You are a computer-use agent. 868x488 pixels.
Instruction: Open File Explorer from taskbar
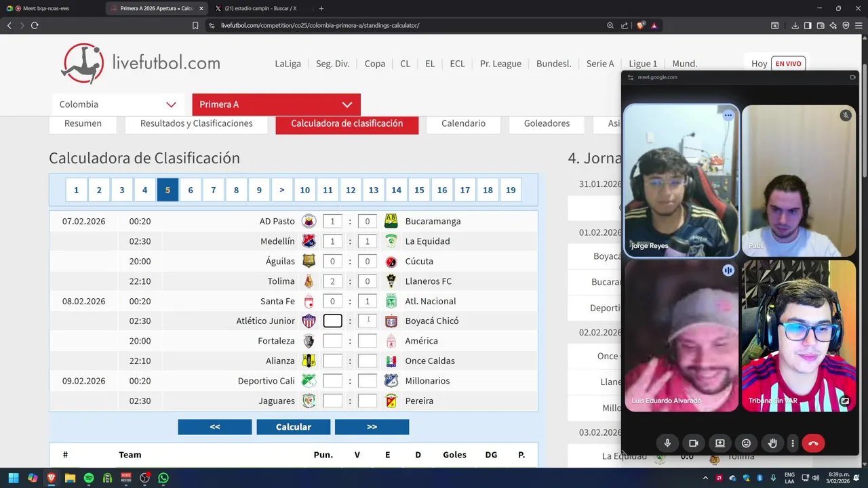pos(70,478)
